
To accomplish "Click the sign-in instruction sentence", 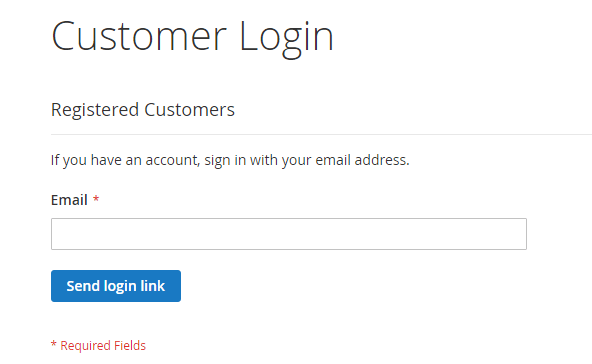I will point(230,160).
